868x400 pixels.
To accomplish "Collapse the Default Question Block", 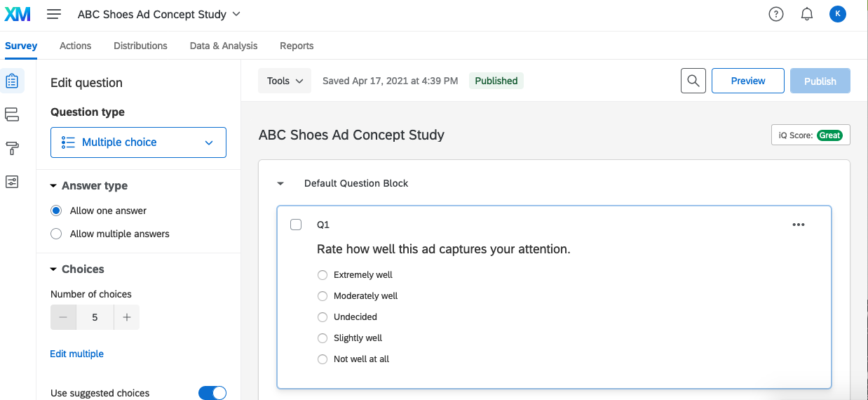I will (280, 184).
